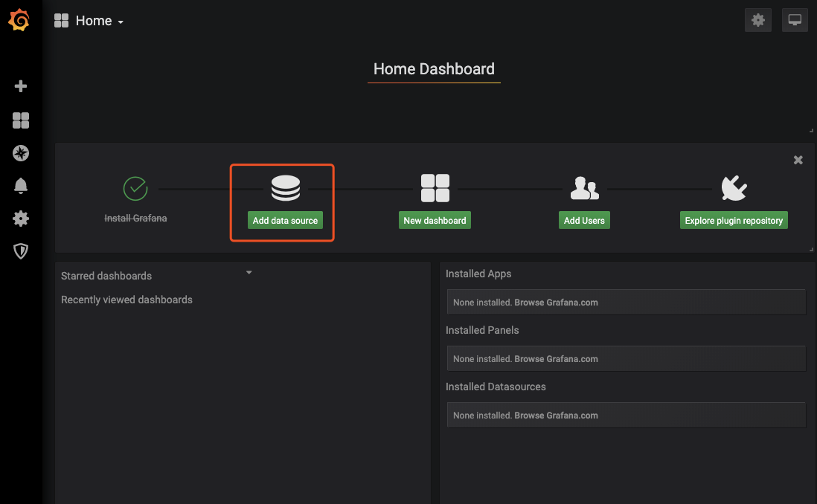The image size is (817, 504).
Task: Click the Installed Apps heading
Action: tap(478, 274)
